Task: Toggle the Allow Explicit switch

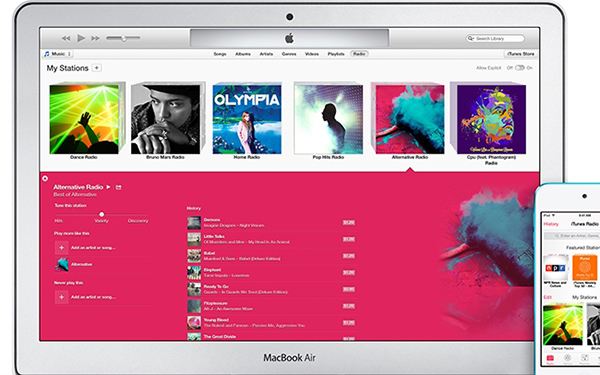Action: coord(520,68)
